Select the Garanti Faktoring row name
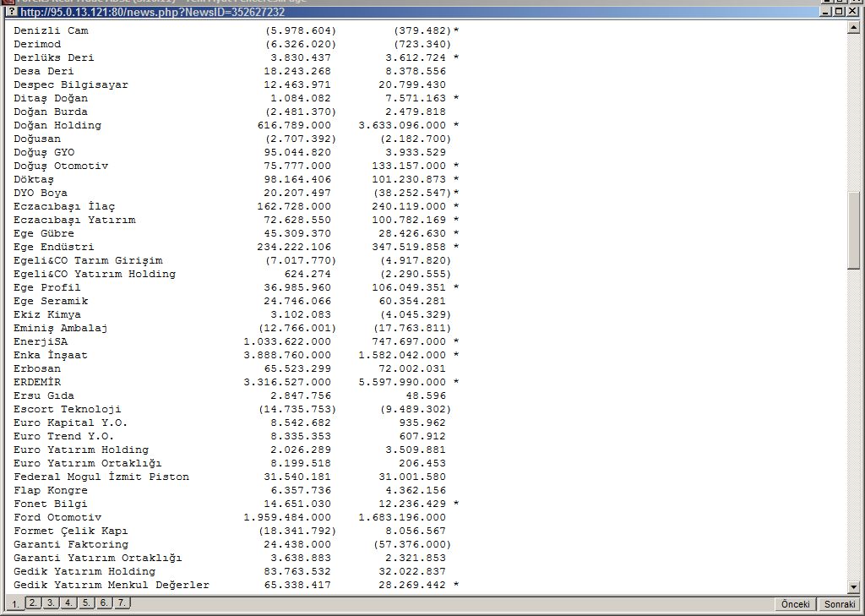Image resolution: width=865 pixels, height=616 pixels. pos(71,544)
